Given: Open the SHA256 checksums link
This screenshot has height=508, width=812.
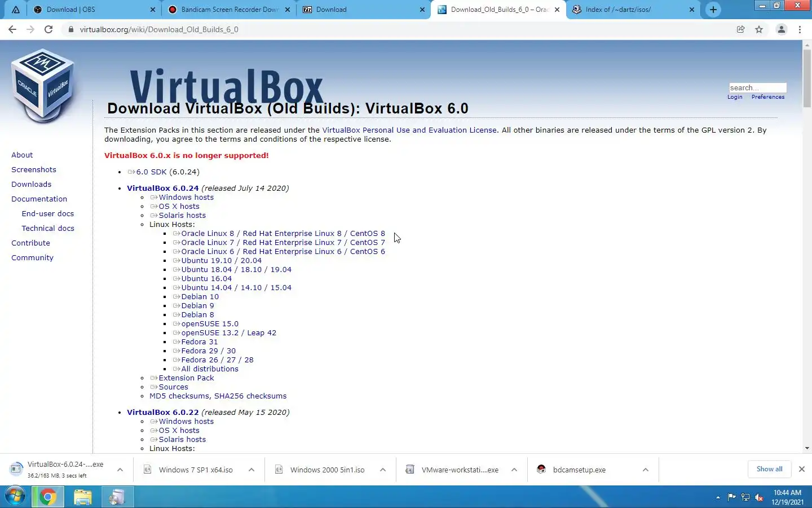Looking at the screenshot, I should point(250,396).
